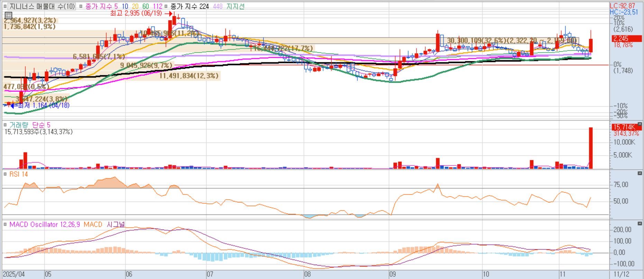Screen dimensions: 644x279
Task: Click the 50,00 RSI axis label
Action: [621, 201]
